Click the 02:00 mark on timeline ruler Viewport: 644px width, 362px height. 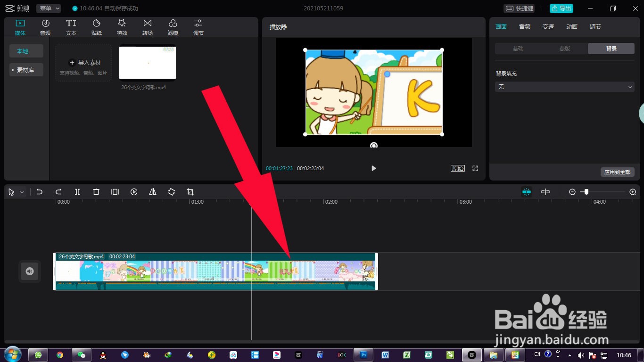coord(331,202)
